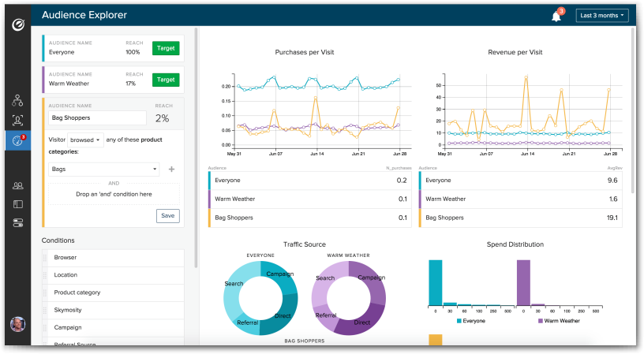Image resolution: width=644 pixels, height=354 pixels.
Task: Select the Product category condition
Action: click(x=113, y=293)
